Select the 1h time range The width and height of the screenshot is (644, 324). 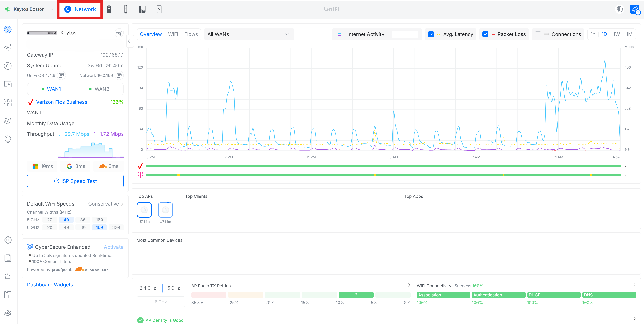[x=593, y=34]
